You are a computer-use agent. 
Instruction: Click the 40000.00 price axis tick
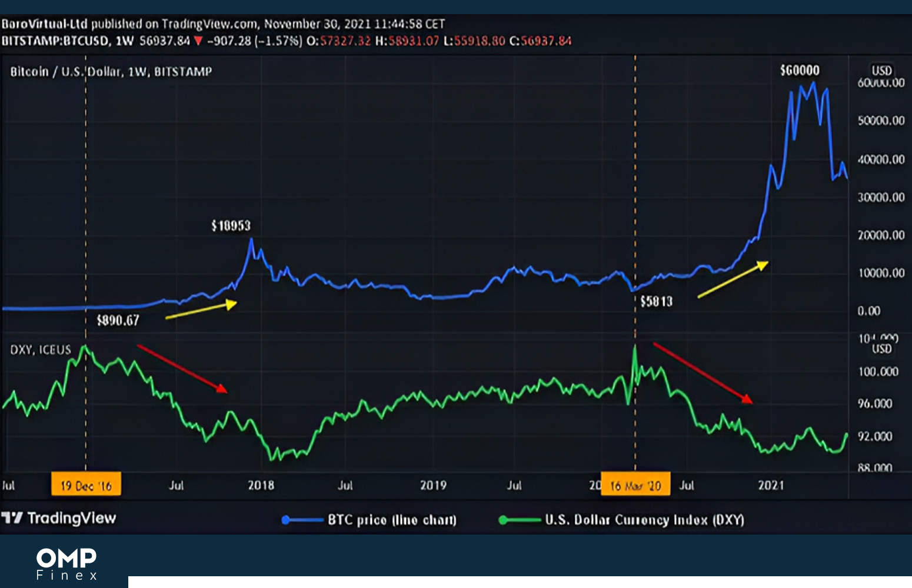click(881, 159)
